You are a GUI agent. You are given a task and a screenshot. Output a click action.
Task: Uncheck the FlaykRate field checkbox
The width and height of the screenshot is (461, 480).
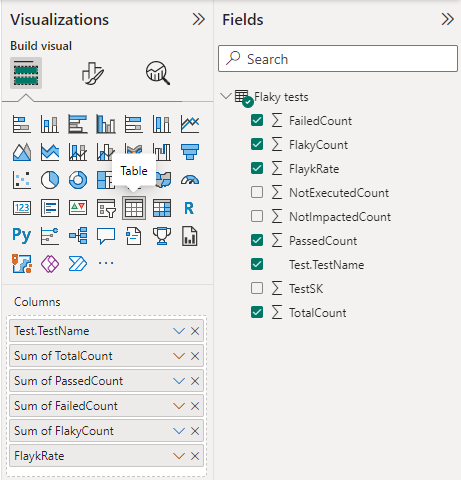click(257, 168)
